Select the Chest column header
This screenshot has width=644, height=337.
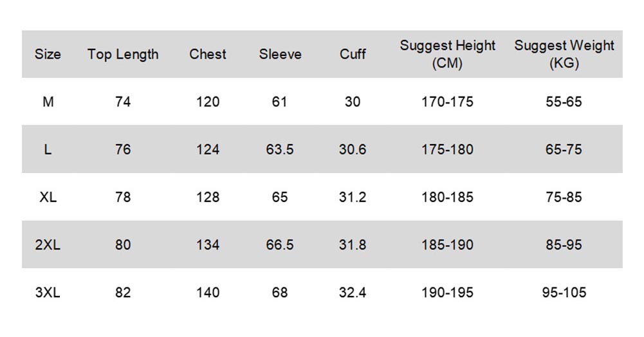tap(208, 55)
